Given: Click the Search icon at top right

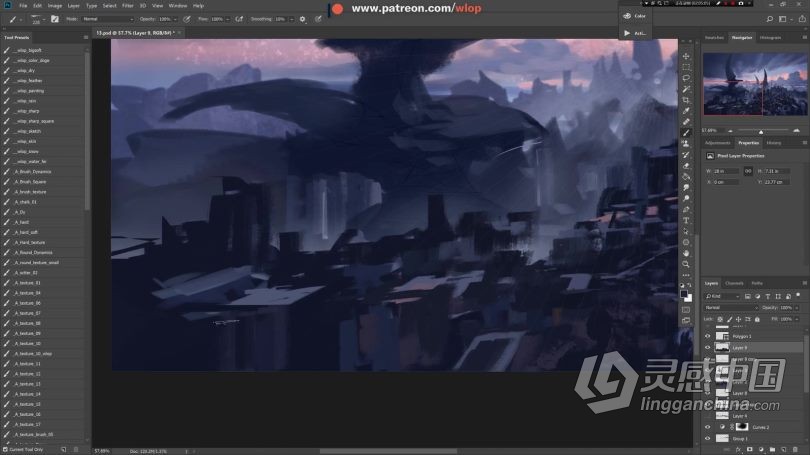Looking at the screenshot, I should pyautogui.click(x=770, y=19).
